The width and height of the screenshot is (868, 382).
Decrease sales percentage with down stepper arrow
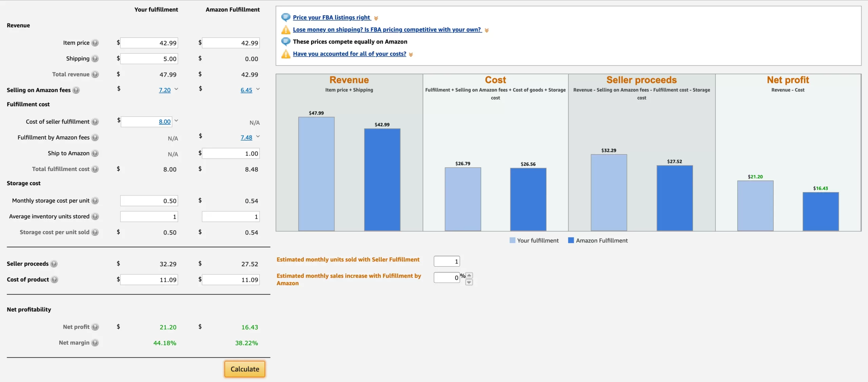coord(469,282)
